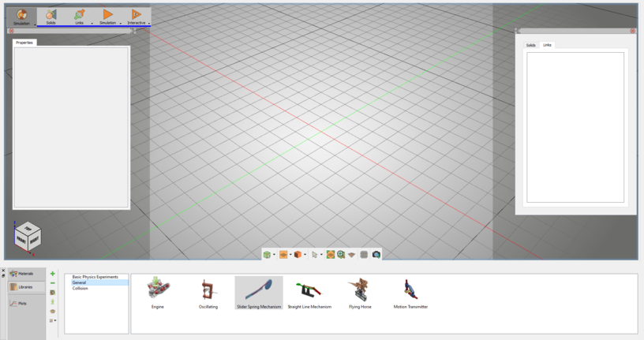Open the Properties tab
Viewport: 644px width, 340px height.
pos(24,43)
